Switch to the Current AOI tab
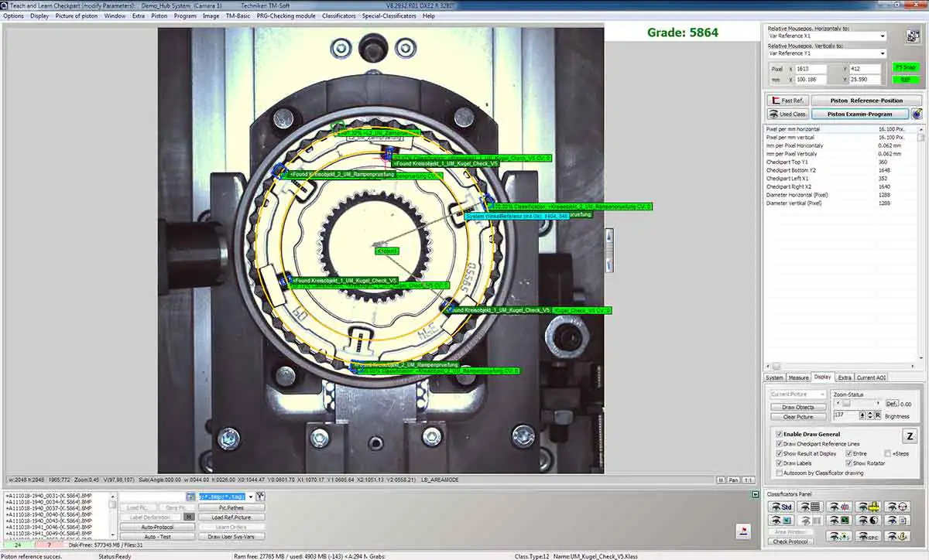This screenshot has width=929, height=560. coord(871,377)
